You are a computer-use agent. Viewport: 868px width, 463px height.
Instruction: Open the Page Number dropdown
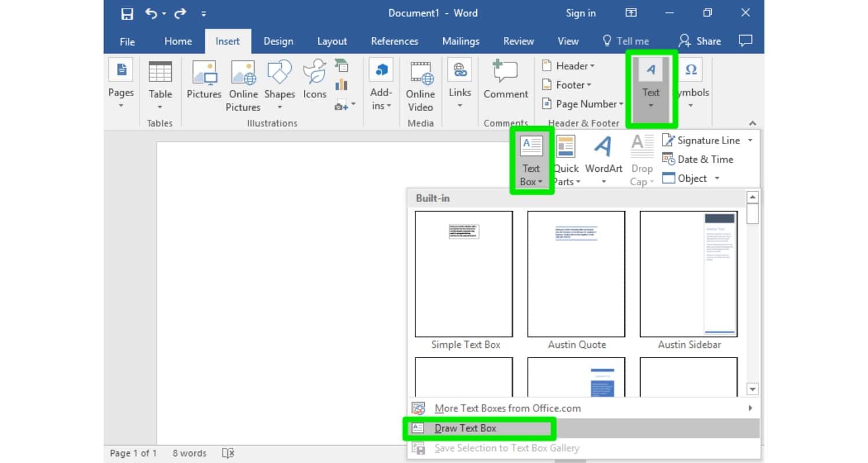[x=583, y=104]
